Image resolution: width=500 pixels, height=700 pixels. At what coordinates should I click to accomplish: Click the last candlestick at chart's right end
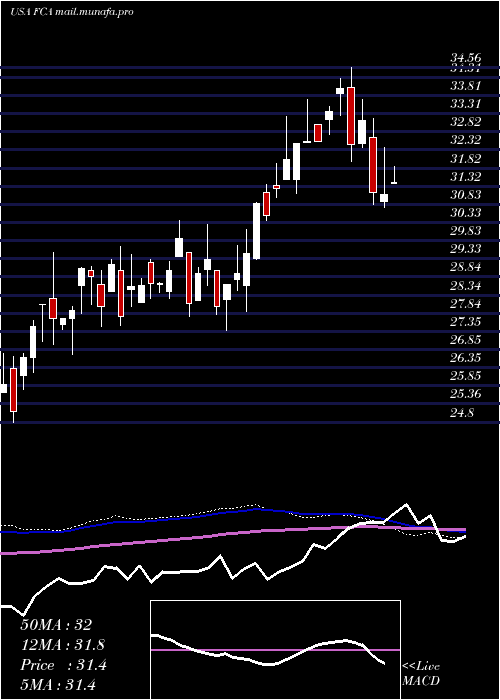[394, 175]
